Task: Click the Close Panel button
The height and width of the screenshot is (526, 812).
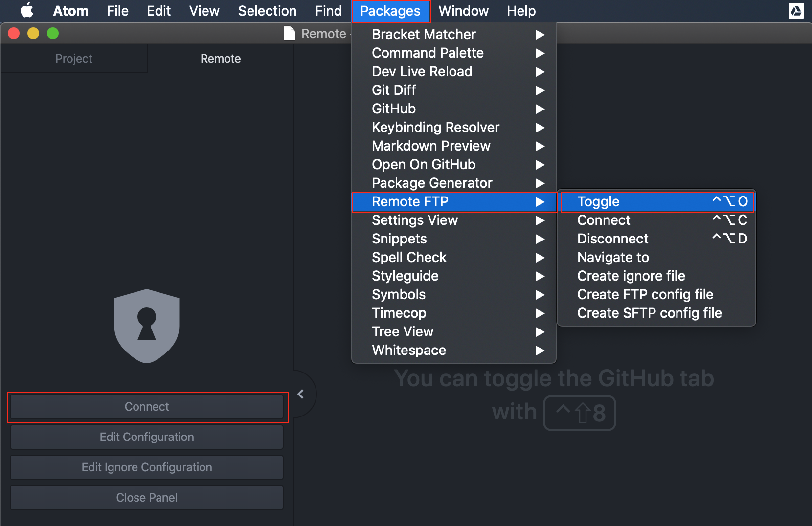Action: tap(147, 498)
